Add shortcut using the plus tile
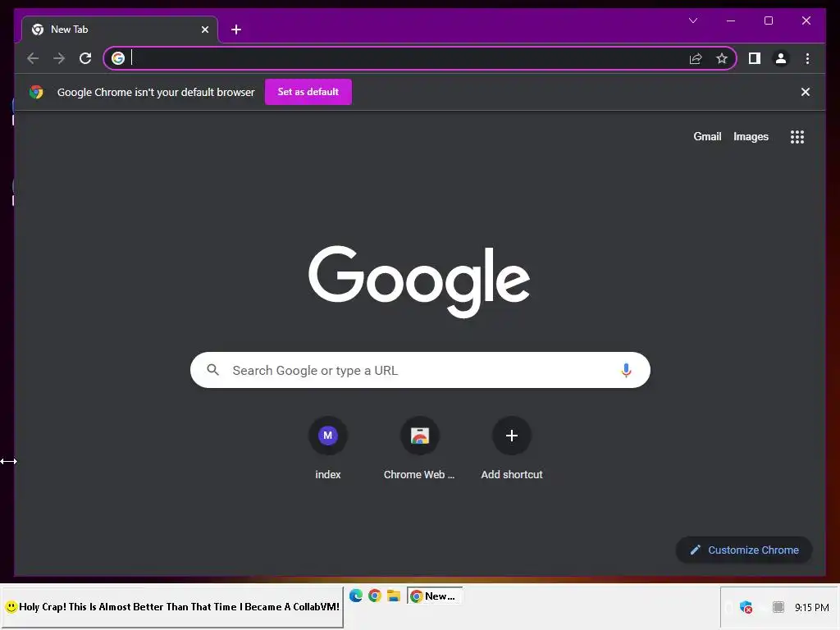This screenshot has height=630, width=840. point(512,449)
